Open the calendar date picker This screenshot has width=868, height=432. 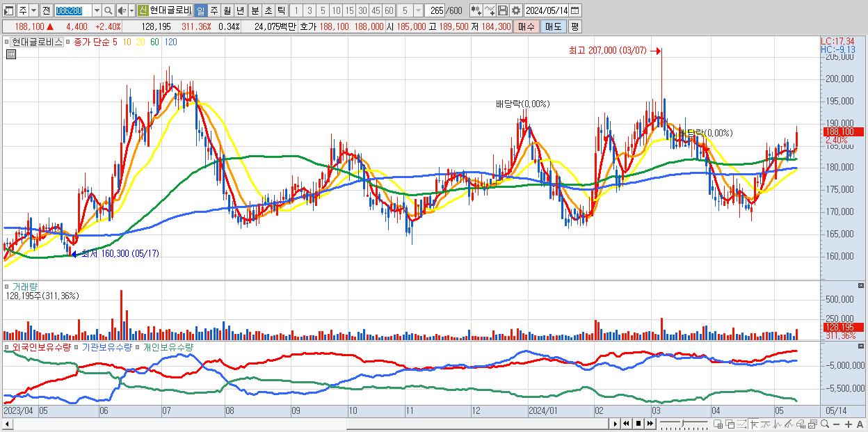click(x=575, y=11)
